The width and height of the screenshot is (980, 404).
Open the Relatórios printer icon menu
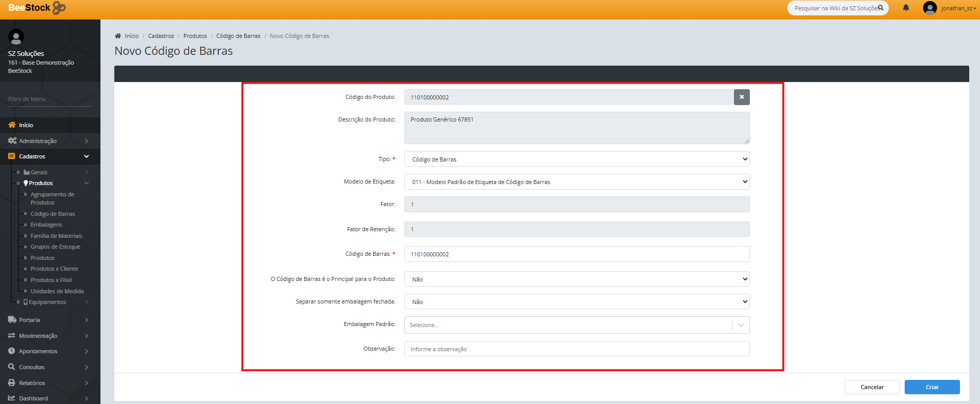click(12, 383)
